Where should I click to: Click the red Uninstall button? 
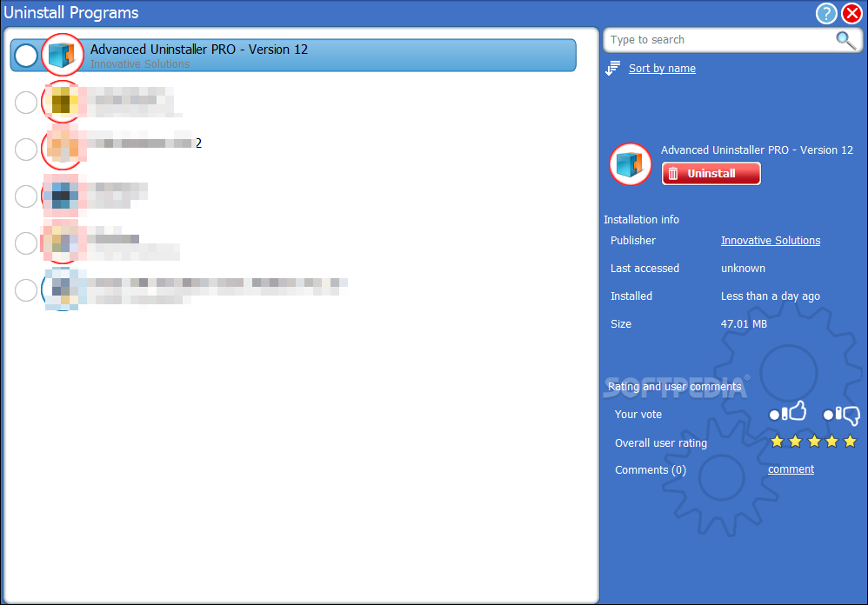tap(711, 173)
